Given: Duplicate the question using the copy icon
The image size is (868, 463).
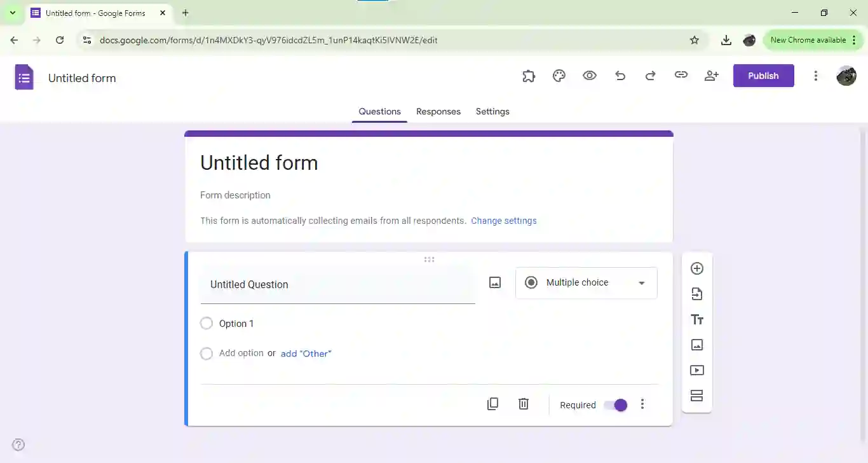Looking at the screenshot, I should click(492, 404).
